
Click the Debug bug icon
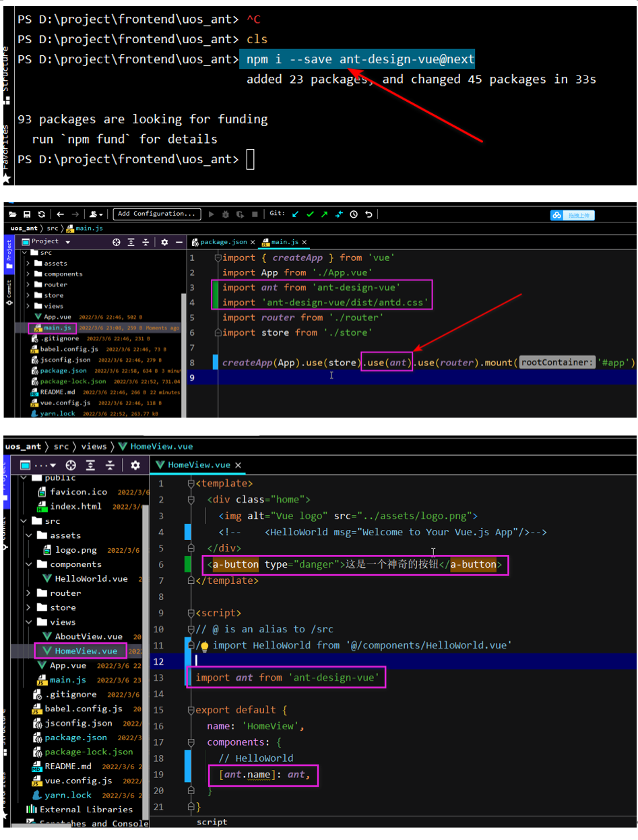pyautogui.click(x=226, y=214)
